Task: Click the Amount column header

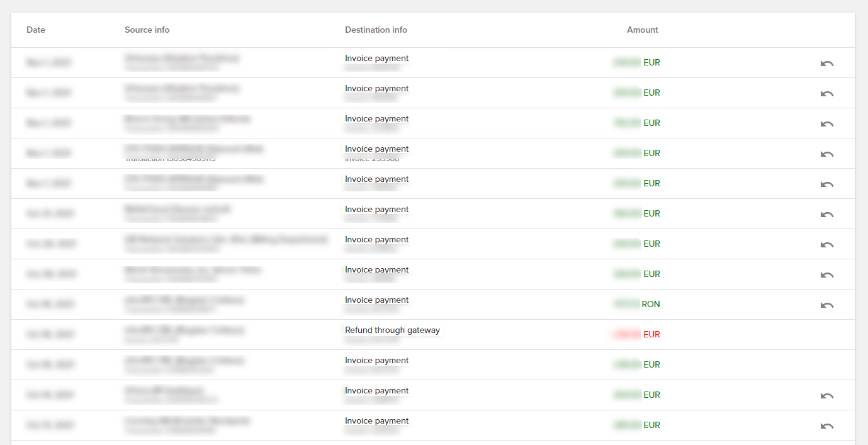Action: 642,30
